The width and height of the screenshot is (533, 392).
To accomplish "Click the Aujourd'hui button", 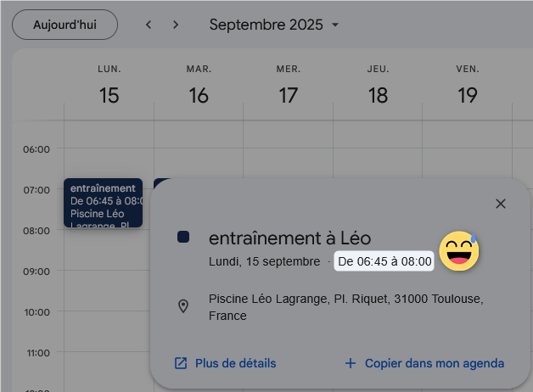I will (65, 25).
